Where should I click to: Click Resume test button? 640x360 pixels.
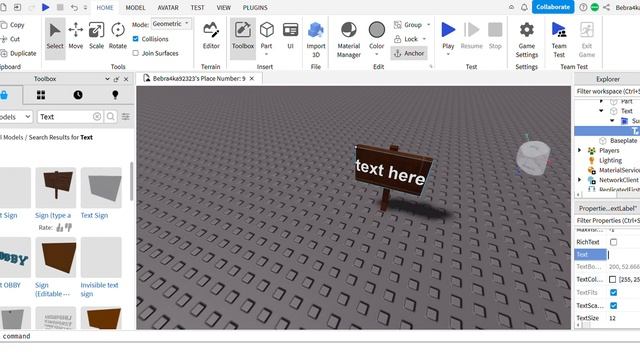(471, 36)
